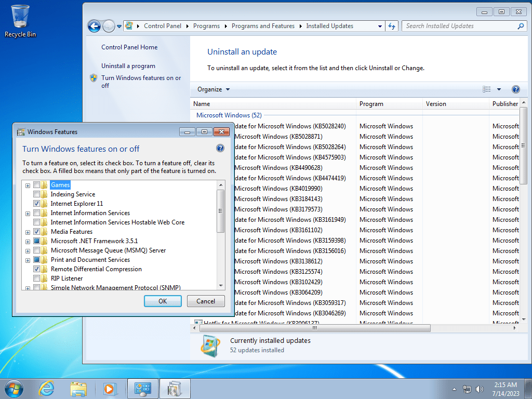Screen dimensions: 532x399
Task: Expand Internet Information Services node
Action: click(x=28, y=214)
